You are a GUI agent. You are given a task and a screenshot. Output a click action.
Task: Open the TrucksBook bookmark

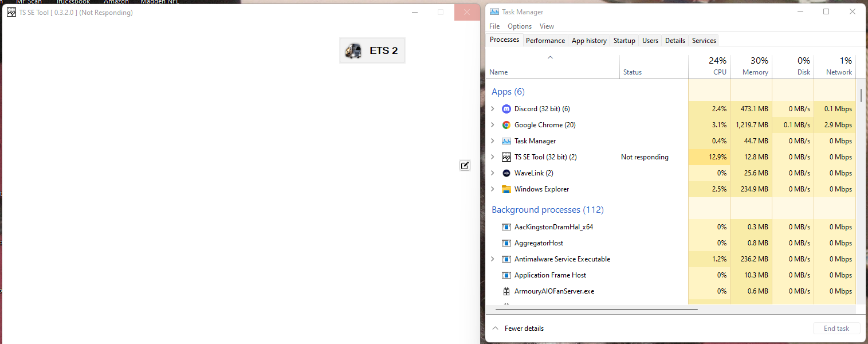72,2
